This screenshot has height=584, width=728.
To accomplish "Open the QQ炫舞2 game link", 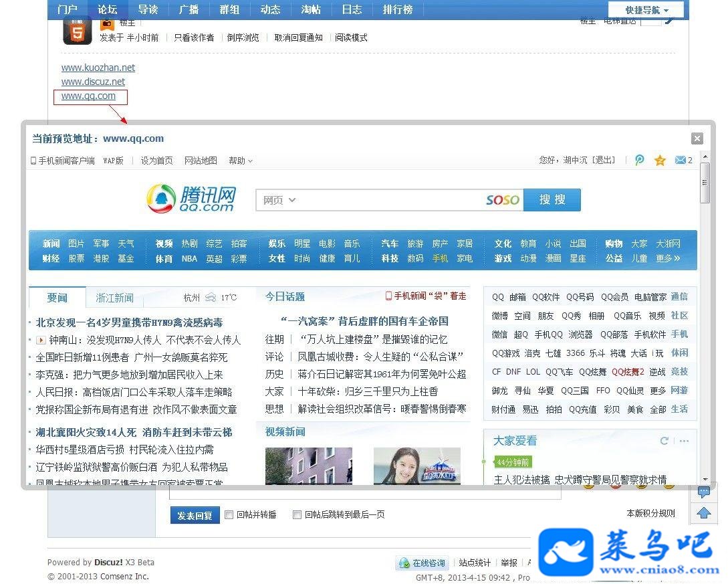I will pos(628,372).
